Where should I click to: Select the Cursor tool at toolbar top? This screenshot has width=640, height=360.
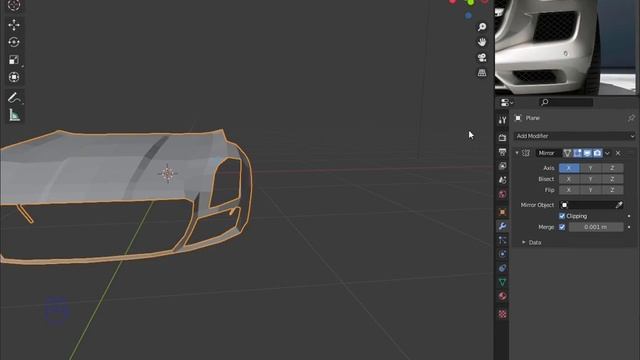point(14,5)
